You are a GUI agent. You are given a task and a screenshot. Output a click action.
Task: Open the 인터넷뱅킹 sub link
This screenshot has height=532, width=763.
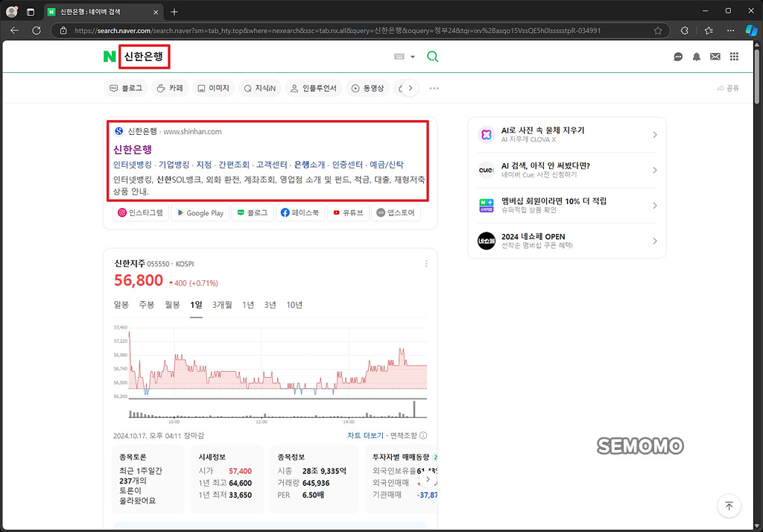point(133,165)
